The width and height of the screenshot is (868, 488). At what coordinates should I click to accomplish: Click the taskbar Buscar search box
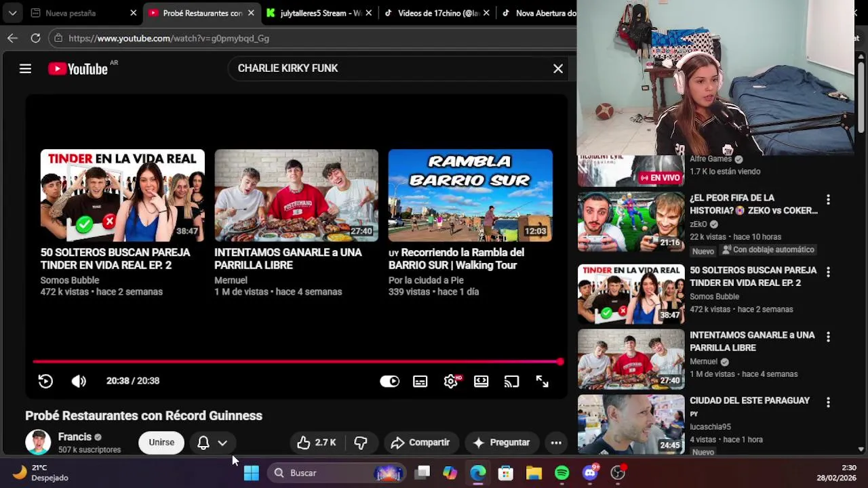click(x=336, y=473)
